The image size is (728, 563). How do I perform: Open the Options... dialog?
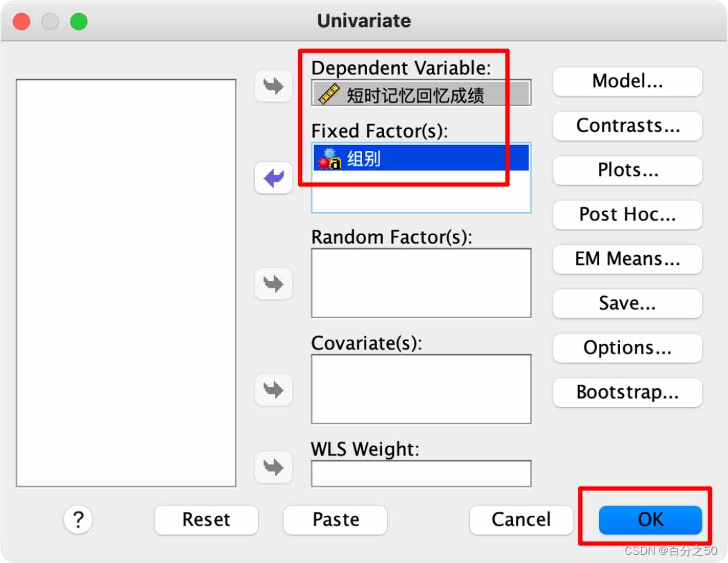click(x=627, y=348)
